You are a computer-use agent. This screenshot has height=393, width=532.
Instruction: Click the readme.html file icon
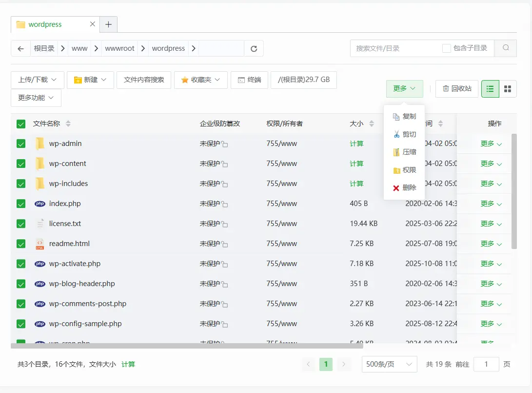click(40, 244)
